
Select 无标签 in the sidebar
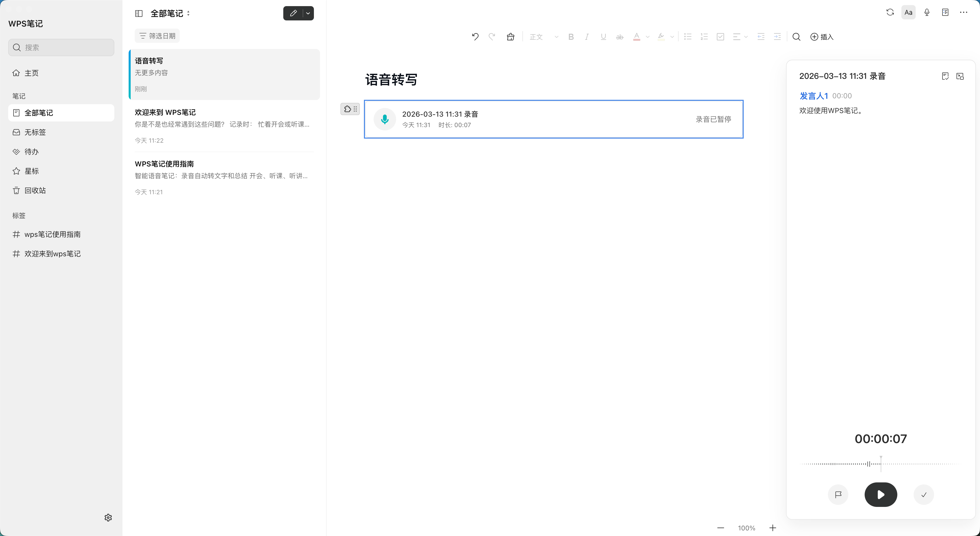pos(61,132)
